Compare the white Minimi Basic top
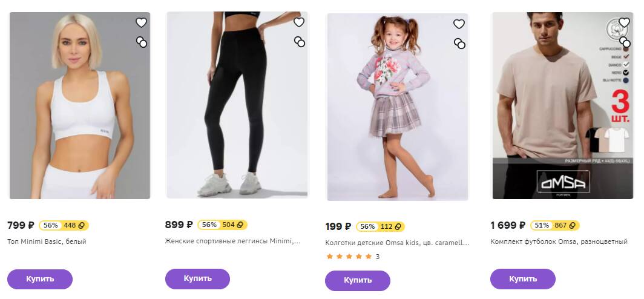 [x=141, y=42]
